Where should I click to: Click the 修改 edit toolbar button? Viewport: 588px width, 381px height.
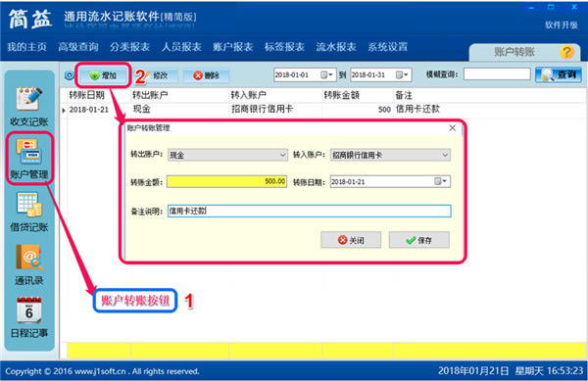click(x=157, y=75)
